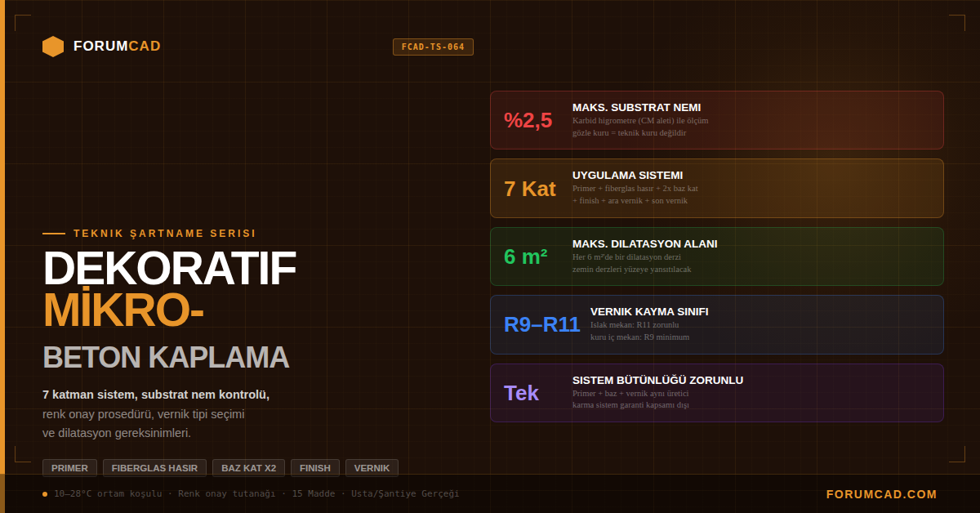Select the PRIMER tag

[69, 468]
